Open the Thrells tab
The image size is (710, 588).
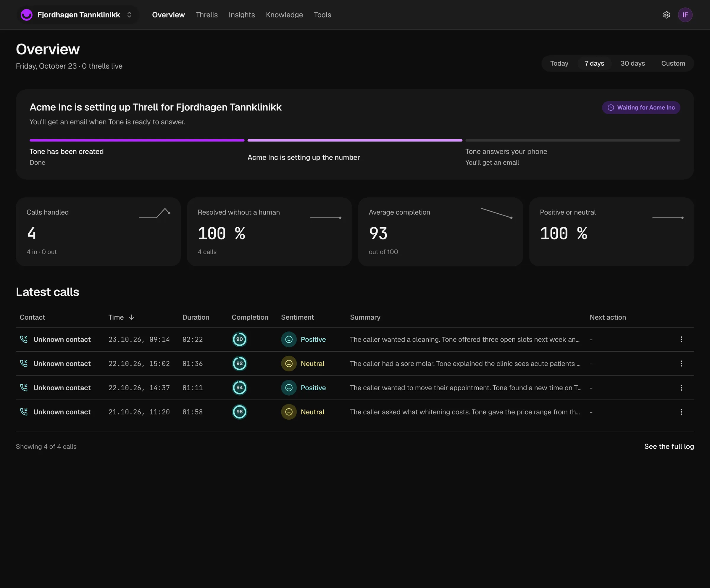tap(206, 15)
